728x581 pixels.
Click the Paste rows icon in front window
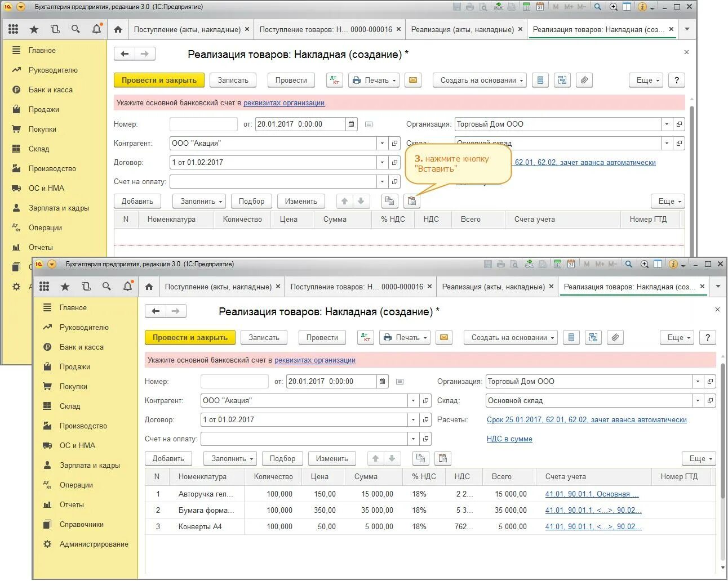(443, 458)
